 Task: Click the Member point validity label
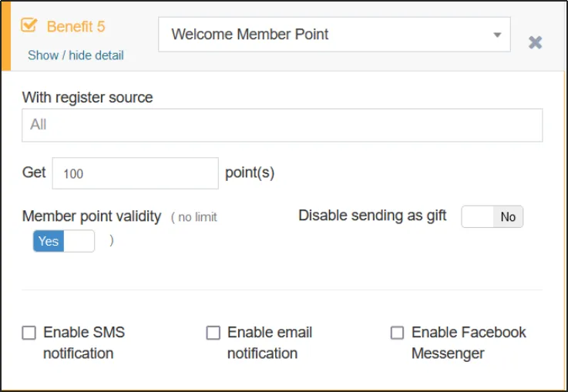tap(92, 216)
